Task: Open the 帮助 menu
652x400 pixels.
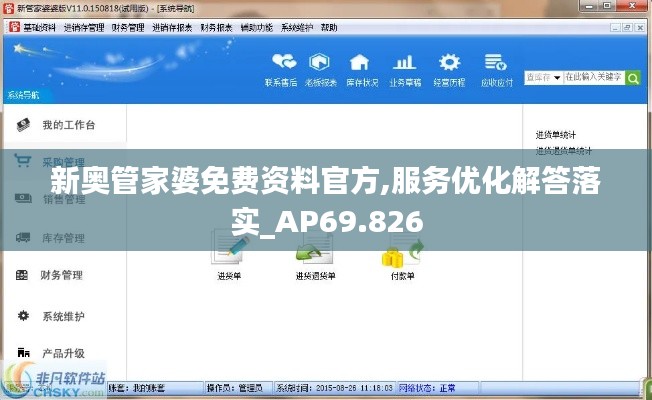Action: click(328, 28)
